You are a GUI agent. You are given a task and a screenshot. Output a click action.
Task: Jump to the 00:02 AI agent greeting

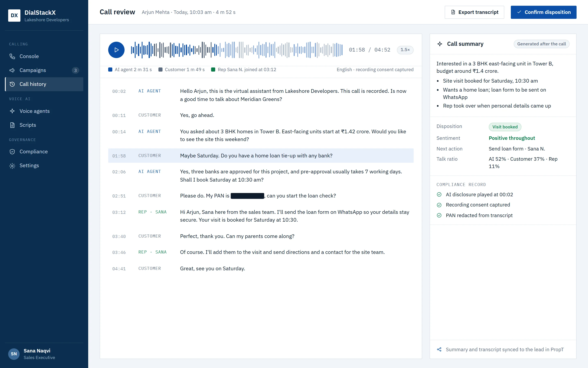(x=261, y=95)
